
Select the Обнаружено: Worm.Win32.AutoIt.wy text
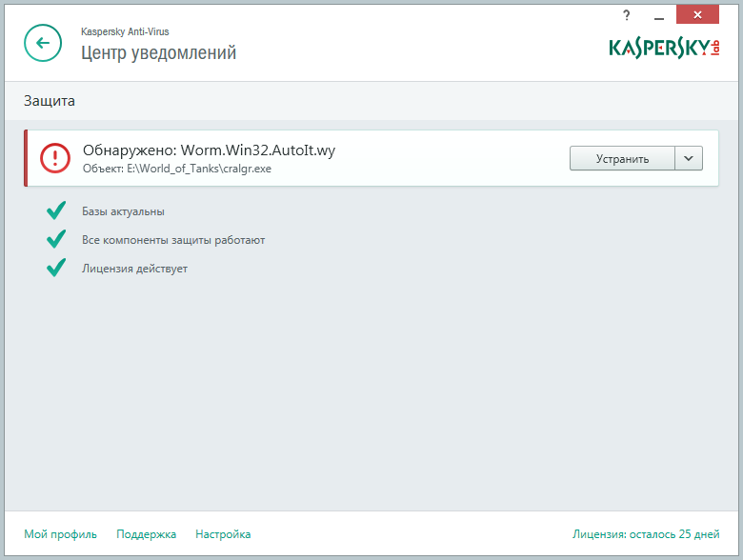click(x=209, y=150)
